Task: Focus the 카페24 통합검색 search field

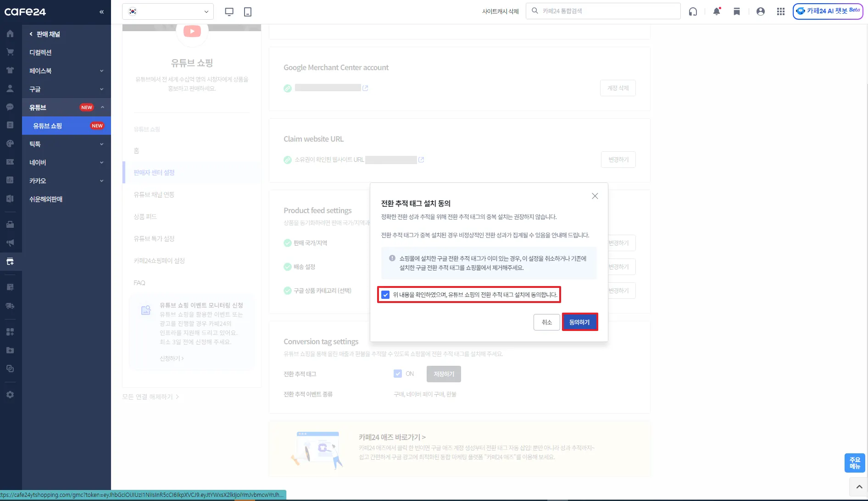Action: 603,11
